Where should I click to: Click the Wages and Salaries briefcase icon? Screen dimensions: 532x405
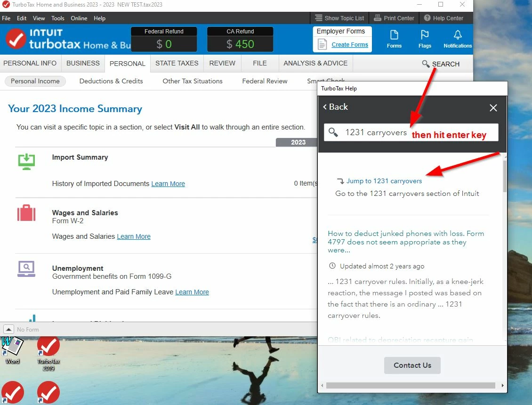click(x=26, y=213)
